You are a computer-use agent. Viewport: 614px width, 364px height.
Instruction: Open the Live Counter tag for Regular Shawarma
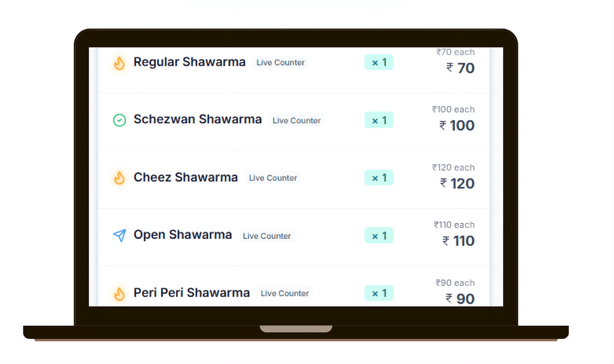click(x=280, y=62)
